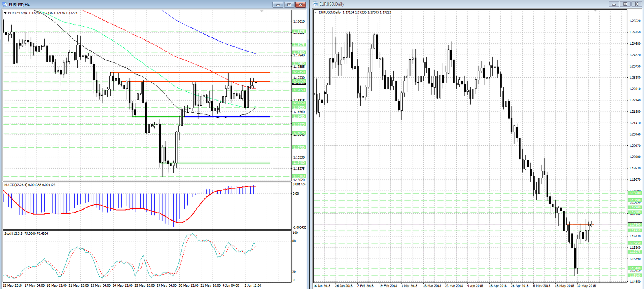Select the blue horizontal line at 1.16450

tap(227, 117)
